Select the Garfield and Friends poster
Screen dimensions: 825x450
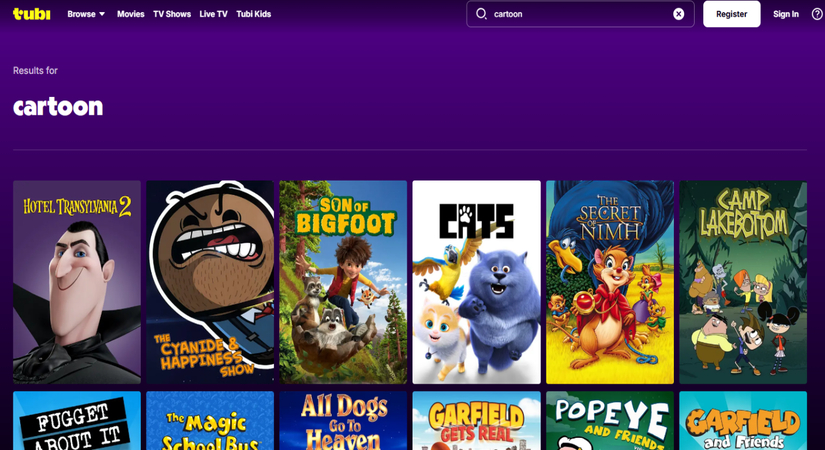pos(743,421)
